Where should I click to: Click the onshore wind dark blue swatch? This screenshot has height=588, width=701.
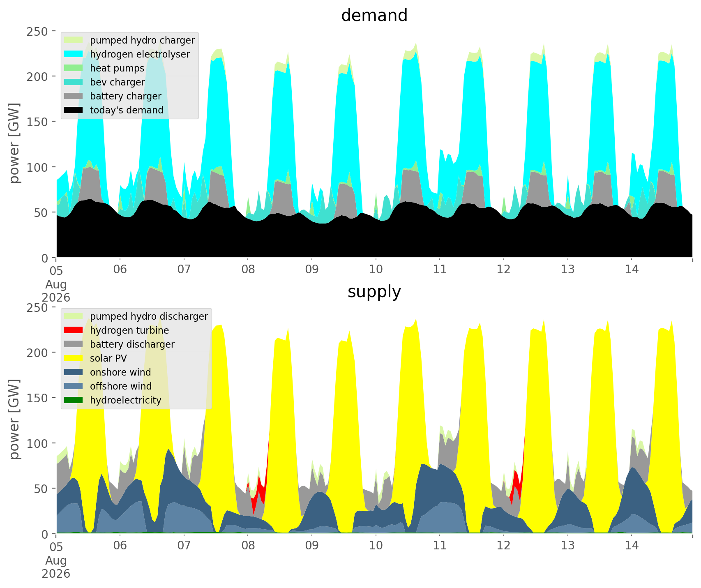pyautogui.click(x=74, y=372)
